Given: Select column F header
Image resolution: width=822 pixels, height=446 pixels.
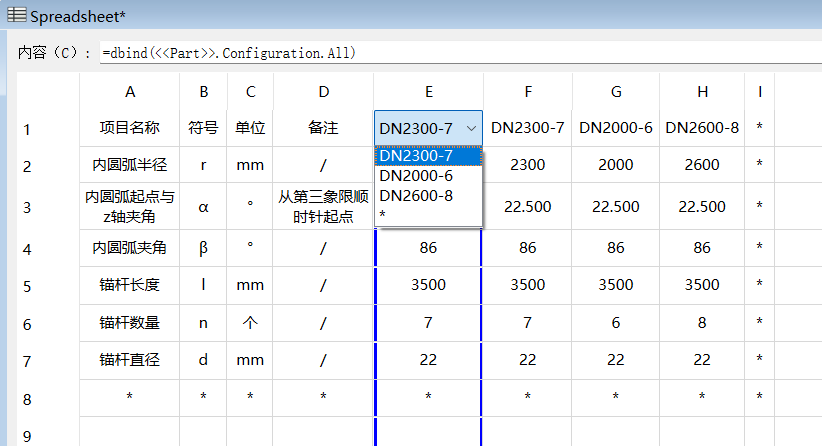Looking at the screenshot, I should click(x=528, y=92).
